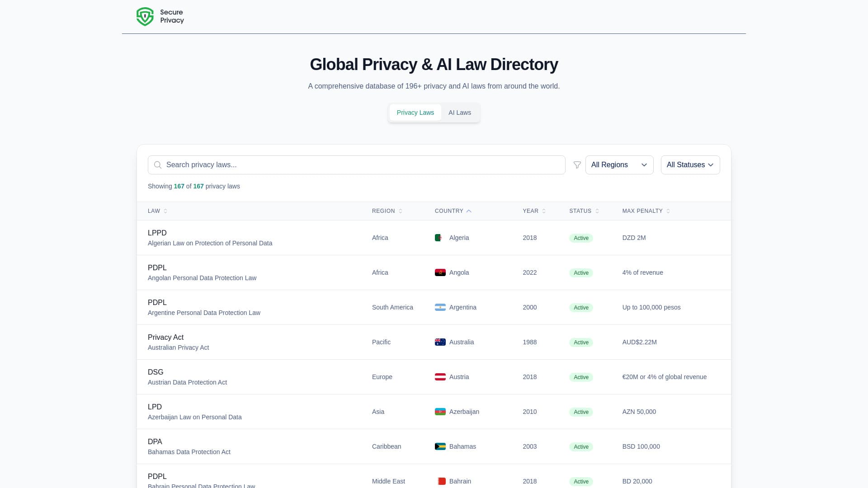Select the Privacy Laws tab

415,113
